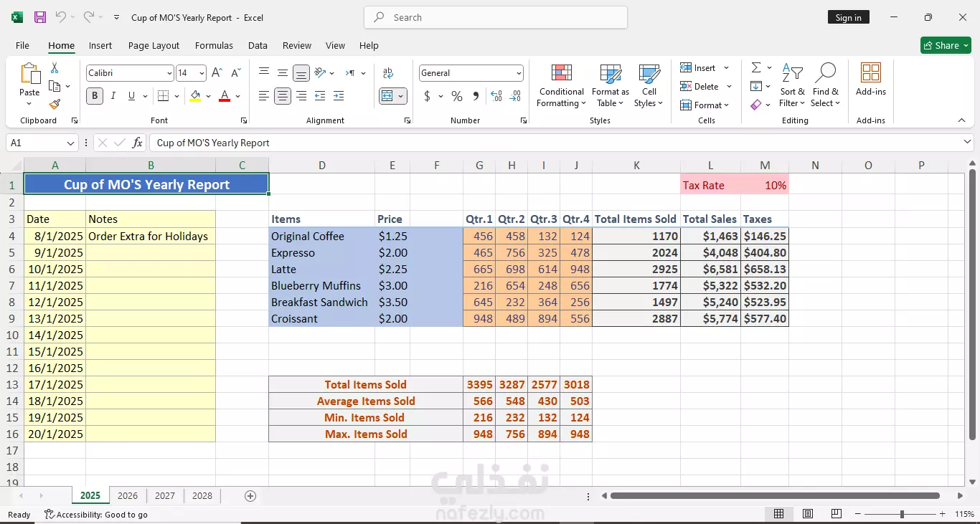
Task: Click the Save icon in title bar
Action: point(40,17)
